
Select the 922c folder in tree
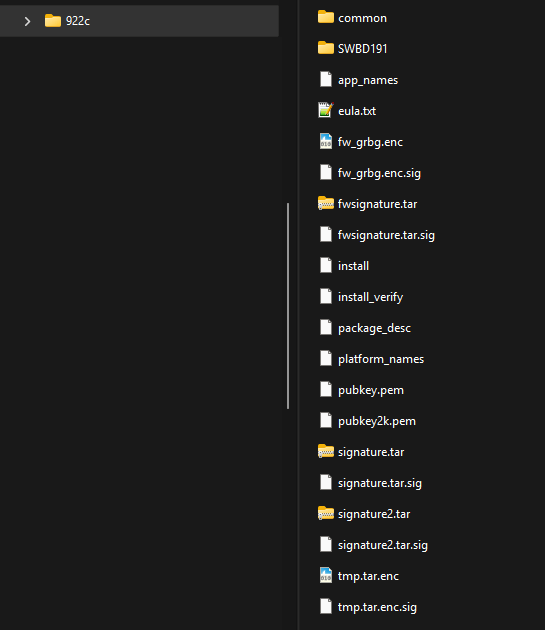coord(139,21)
